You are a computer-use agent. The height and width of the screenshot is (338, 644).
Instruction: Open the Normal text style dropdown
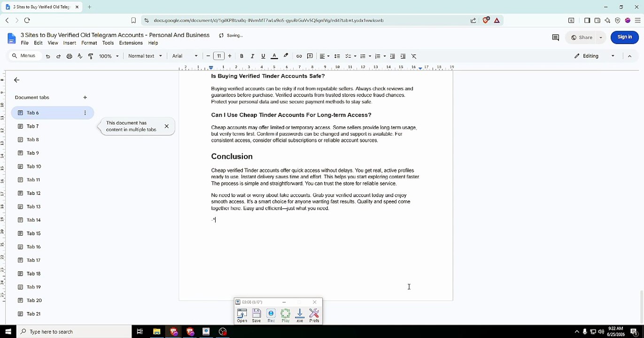click(145, 56)
